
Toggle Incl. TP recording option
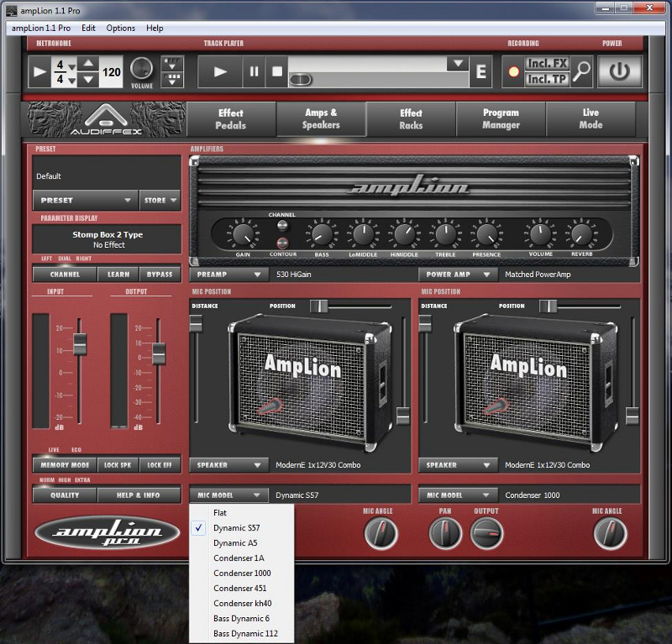tap(548, 79)
